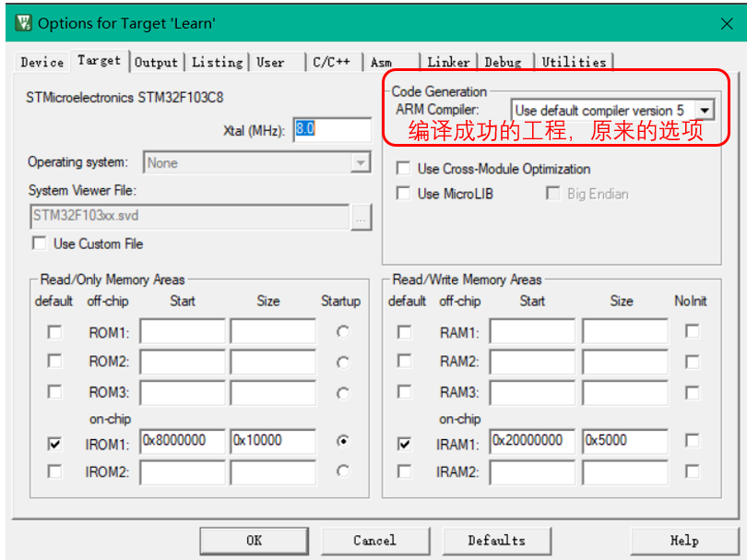Screen dimensions: 747x560
Task: Check the default checkbox for RAM1
Action: [403, 331]
